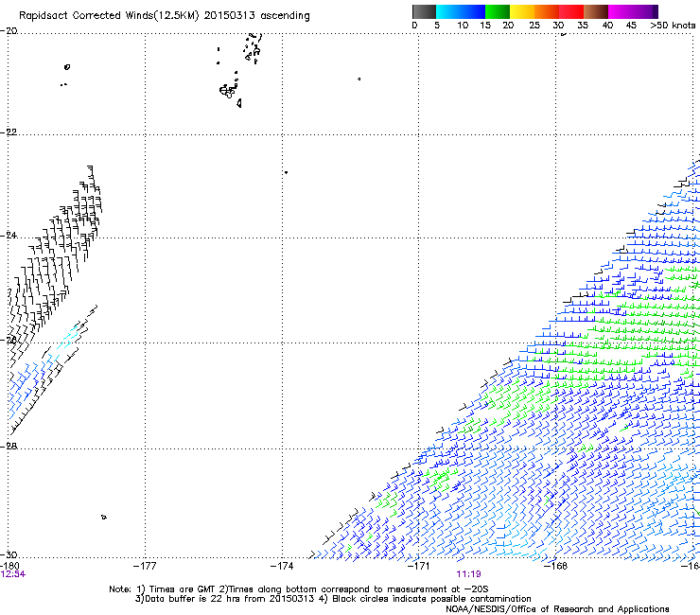Click the purple 11:19 time label
The width and height of the screenshot is (700, 615).
(468, 574)
